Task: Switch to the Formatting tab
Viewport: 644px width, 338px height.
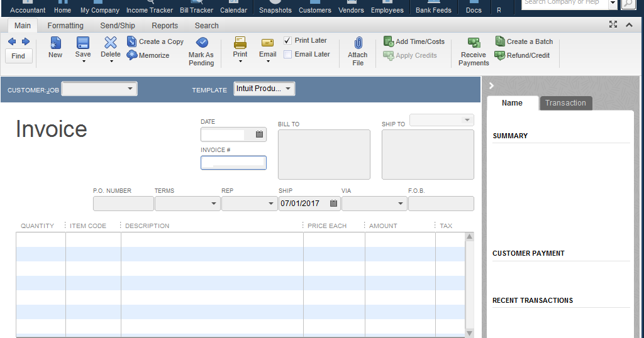Action: point(65,25)
